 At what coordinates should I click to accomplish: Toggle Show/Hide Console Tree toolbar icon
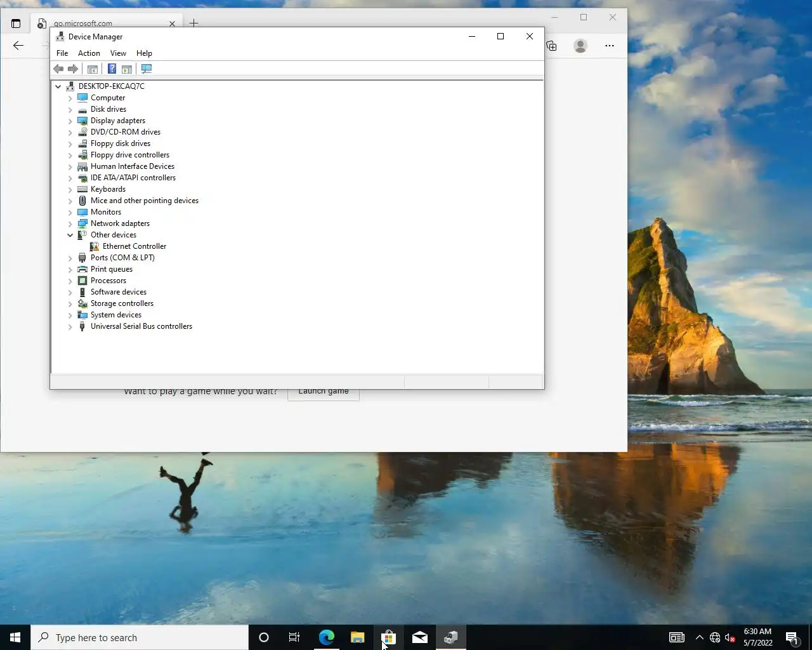[93, 69]
